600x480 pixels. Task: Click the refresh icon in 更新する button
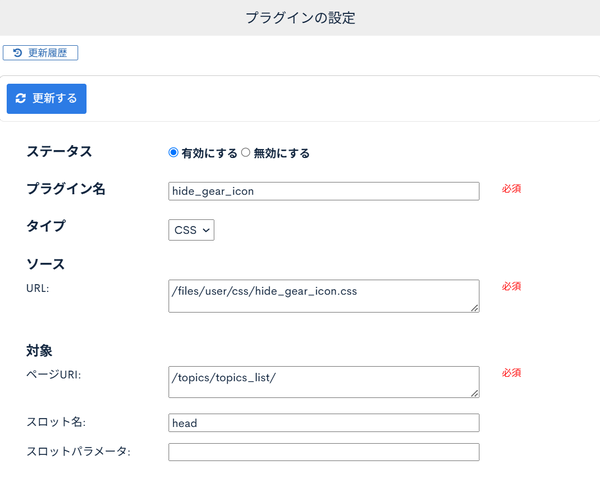tap(21, 98)
